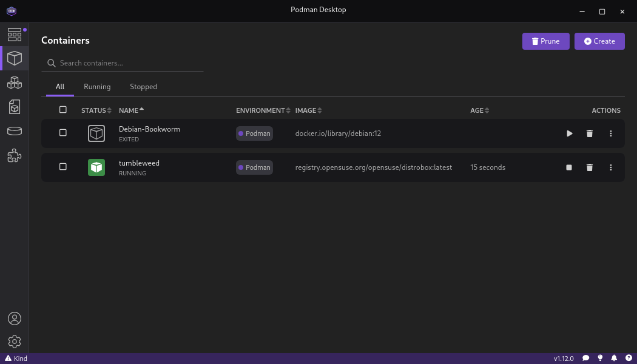Open the Volumes sidebar icon
The image size is (637, 364).
(14, 131)
